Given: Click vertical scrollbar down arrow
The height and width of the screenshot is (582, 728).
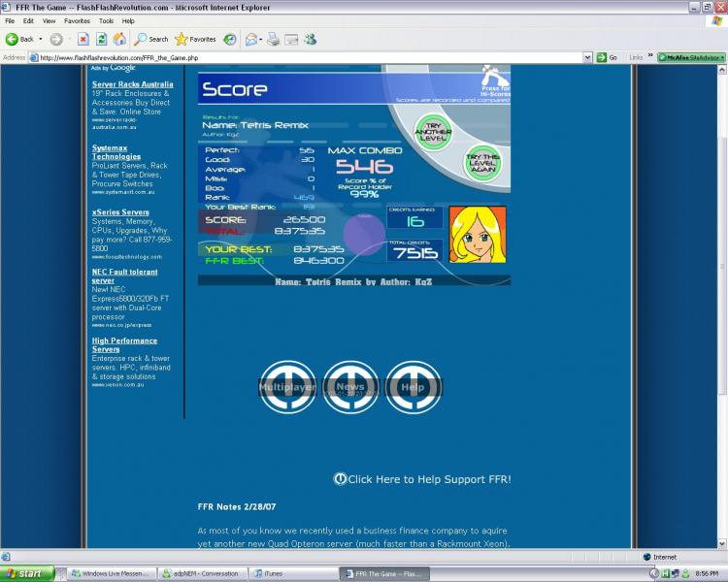Looking at the screenshot, I should pyautogui.click(x=722, y=543).
